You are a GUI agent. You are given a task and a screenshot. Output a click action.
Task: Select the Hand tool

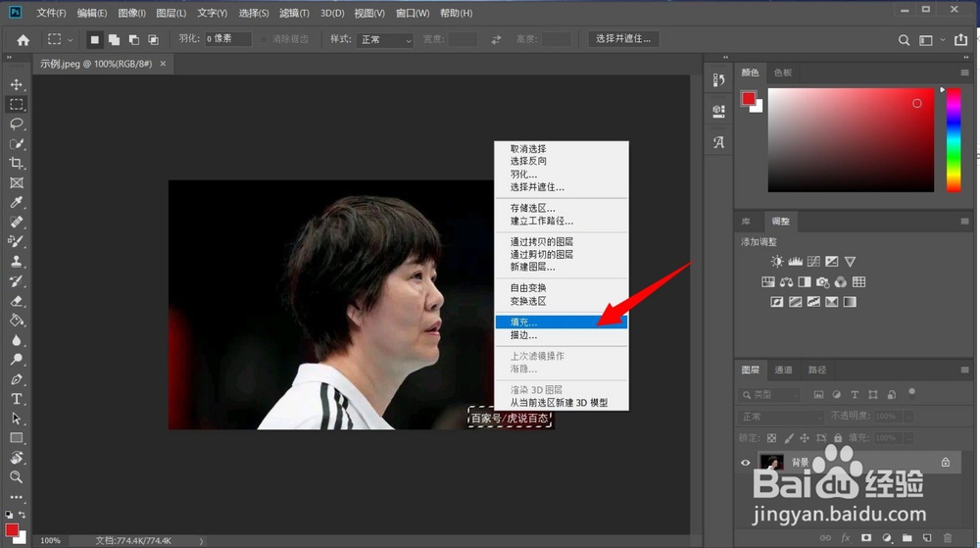click(17, 458)
